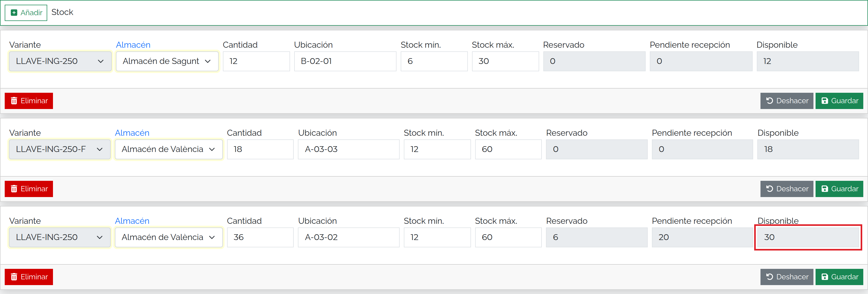Click the Disponible field showing 18
868x294 pixels.
pos(808,149)
